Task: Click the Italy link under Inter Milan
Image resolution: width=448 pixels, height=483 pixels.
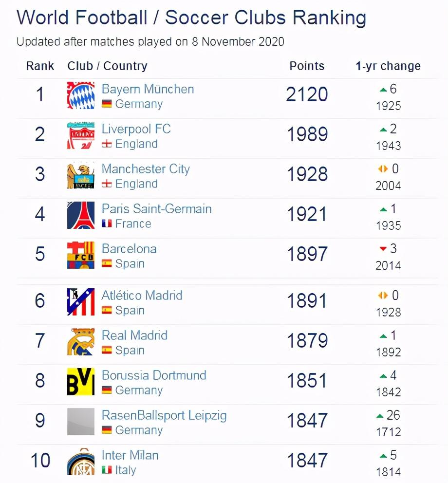Action: pyautogui.click(x=125, y=470)
